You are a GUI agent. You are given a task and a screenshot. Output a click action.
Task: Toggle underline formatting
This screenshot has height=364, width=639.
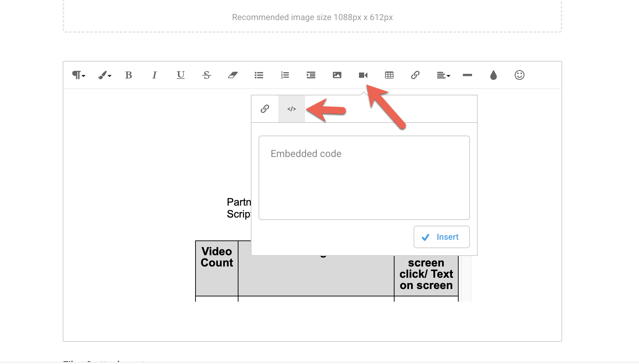click(x=180, y=75)
